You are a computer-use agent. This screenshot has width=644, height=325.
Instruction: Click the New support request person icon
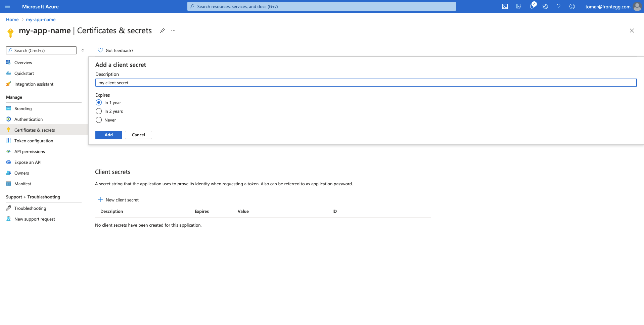tap(8, 219)
